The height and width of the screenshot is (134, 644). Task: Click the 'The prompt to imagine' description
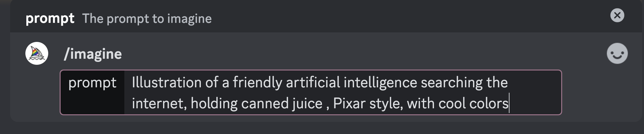[x=147, y=19]
